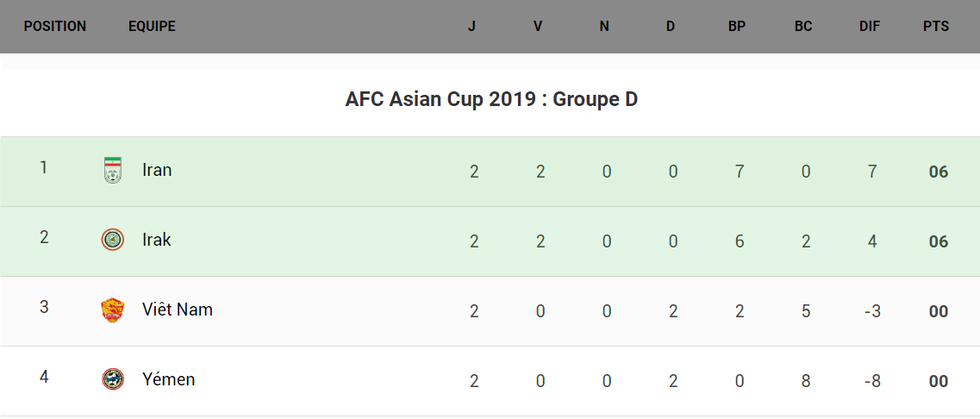Click the Viêt Nam team crest icon
Viewport: 980px width, 419px height.
tap(112, 310)
